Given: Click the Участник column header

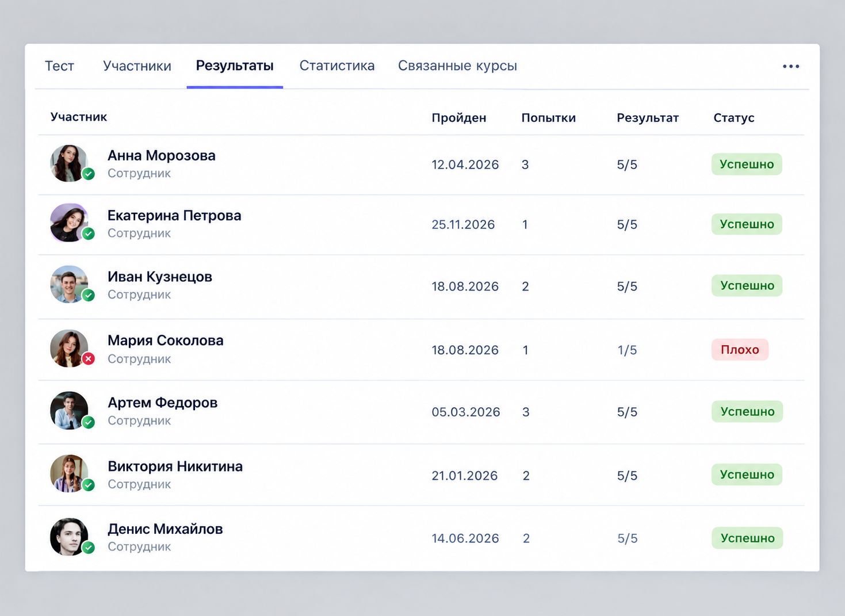Looking at the screenshot, I should coord(79,117).
